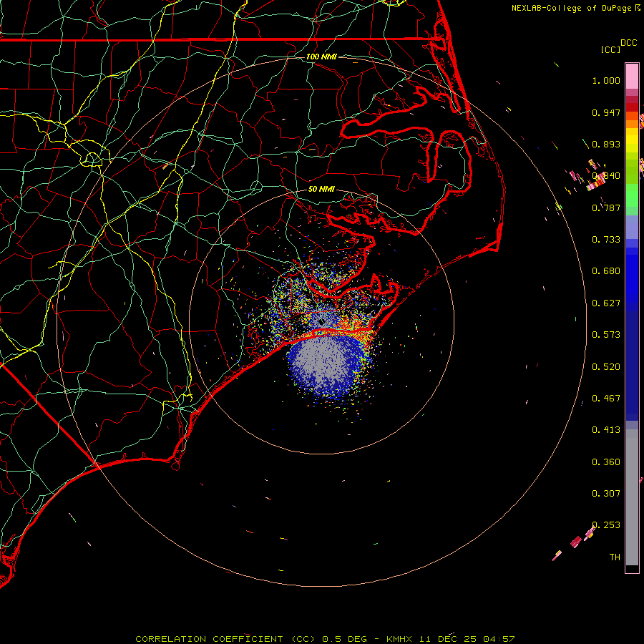
Task: Click the 50 NMI range ring label
Action: pyautogui.click(x=321, y=189)
